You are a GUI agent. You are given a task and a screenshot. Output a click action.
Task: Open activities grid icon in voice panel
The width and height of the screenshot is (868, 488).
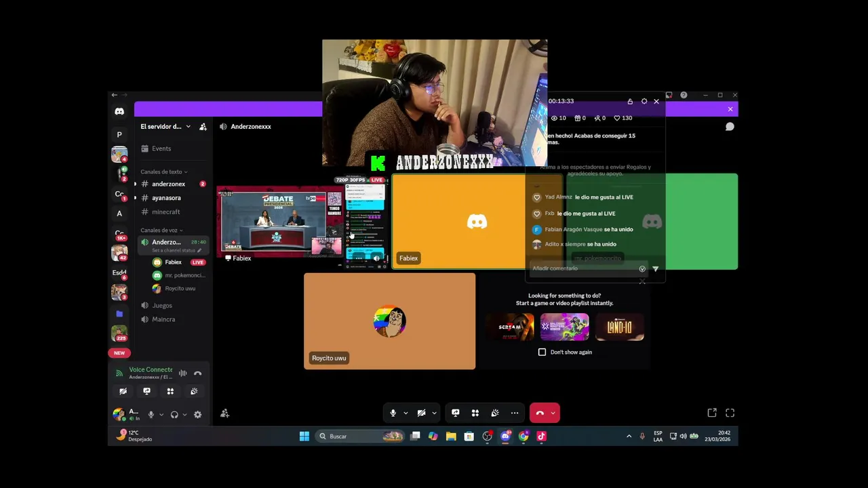[170, 391]
